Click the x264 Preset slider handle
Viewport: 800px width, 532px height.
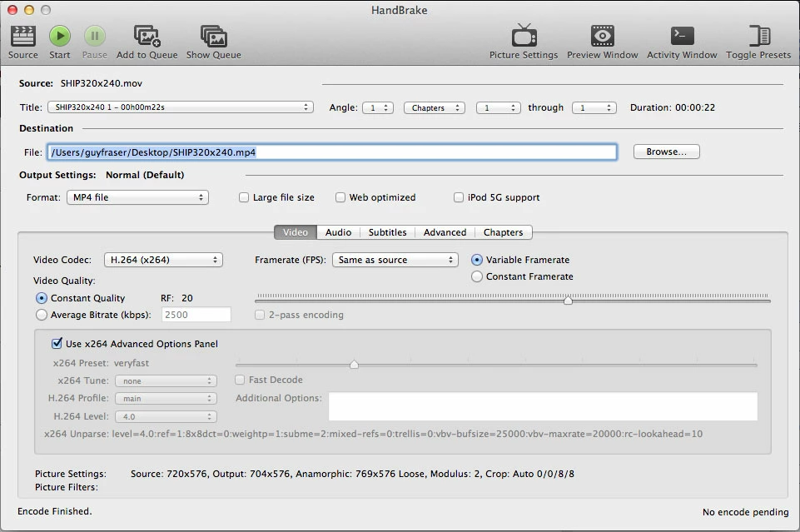click(354, 364)
